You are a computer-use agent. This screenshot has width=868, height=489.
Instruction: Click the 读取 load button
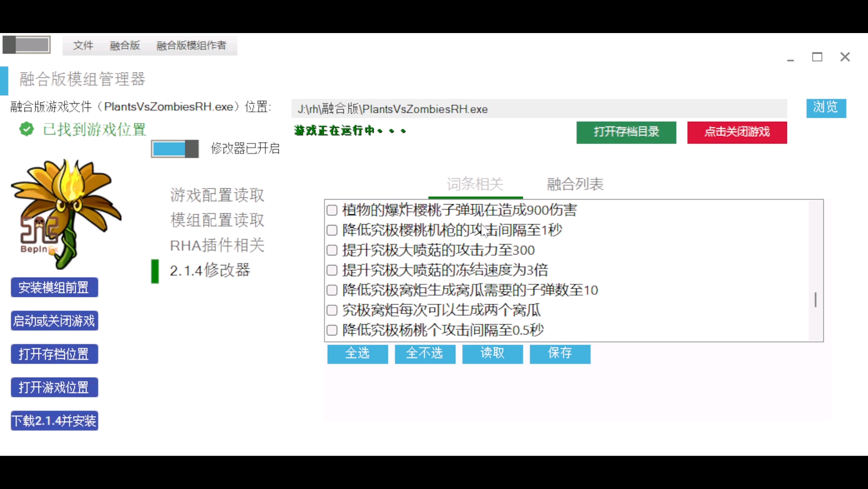pyautogui.click(x=492, y=354)
